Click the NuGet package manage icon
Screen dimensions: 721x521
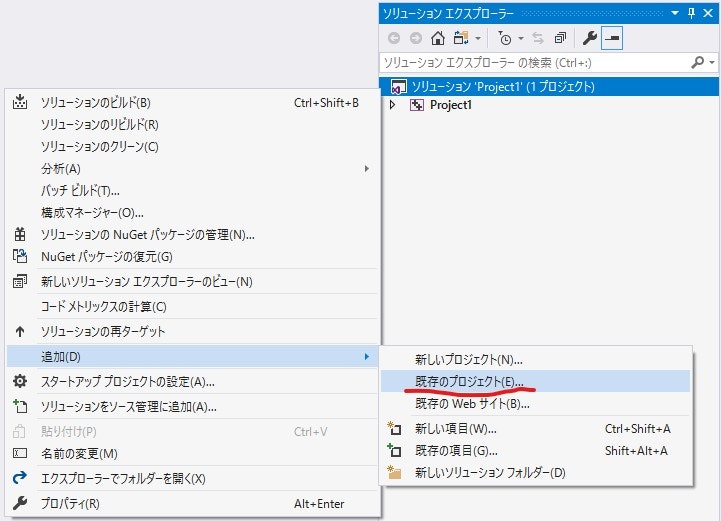(20, 234)
